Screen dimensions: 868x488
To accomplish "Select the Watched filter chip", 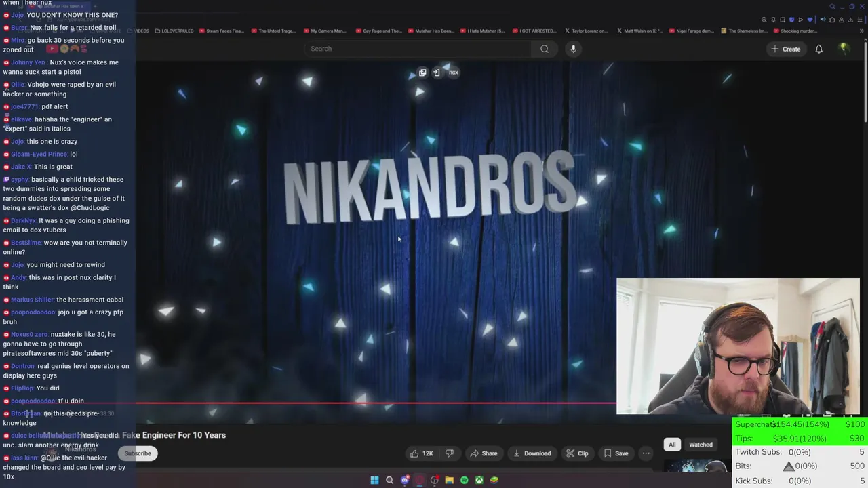I will (x=701, y=445).
